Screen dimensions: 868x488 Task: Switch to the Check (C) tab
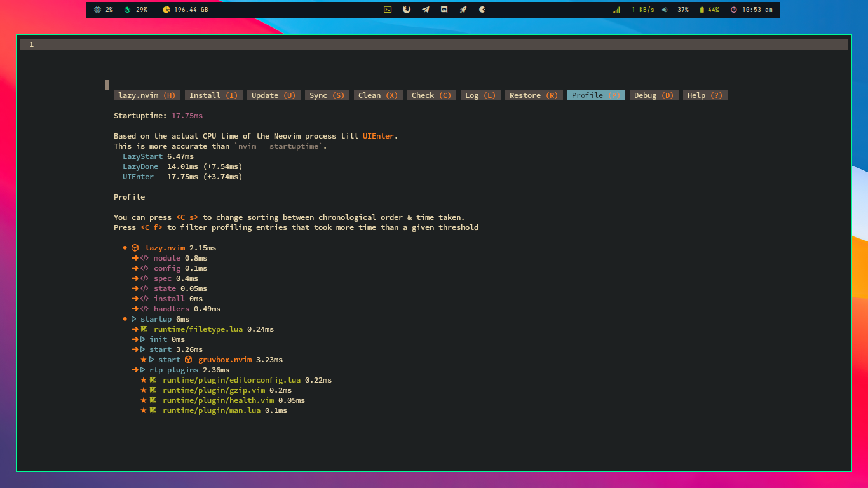point(431,95)
